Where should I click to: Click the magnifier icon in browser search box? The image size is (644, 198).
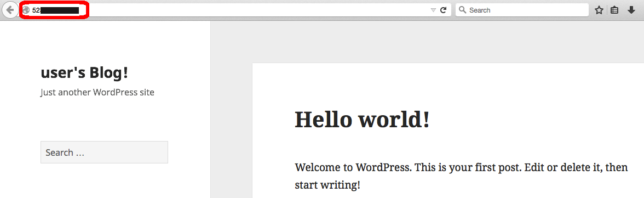click(462, 10)
